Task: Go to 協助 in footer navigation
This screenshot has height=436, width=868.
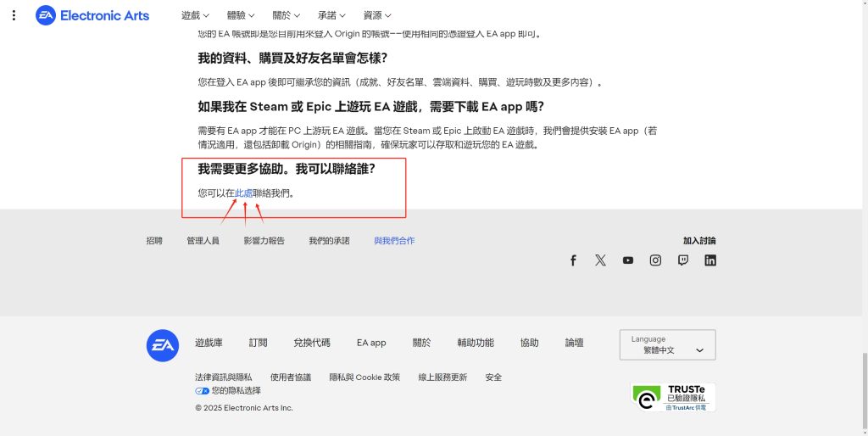Action: (530, 343)
